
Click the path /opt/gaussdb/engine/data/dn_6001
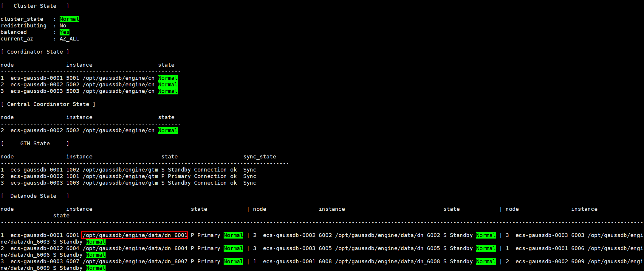[x=135, y=235]
